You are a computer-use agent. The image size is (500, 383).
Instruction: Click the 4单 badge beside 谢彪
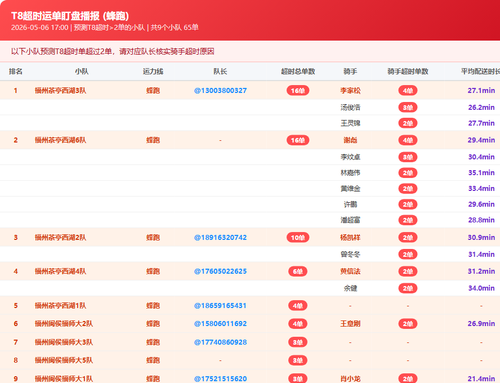[x=408, y=140]
